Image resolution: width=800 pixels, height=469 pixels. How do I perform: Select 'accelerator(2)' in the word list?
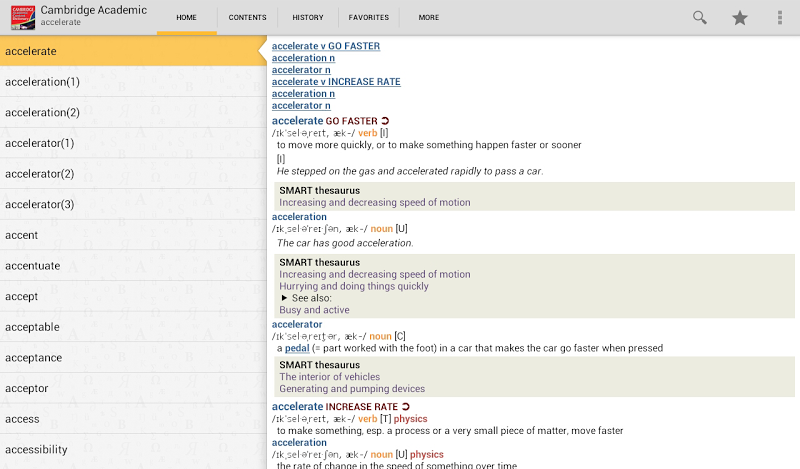(x=133, y=174)
